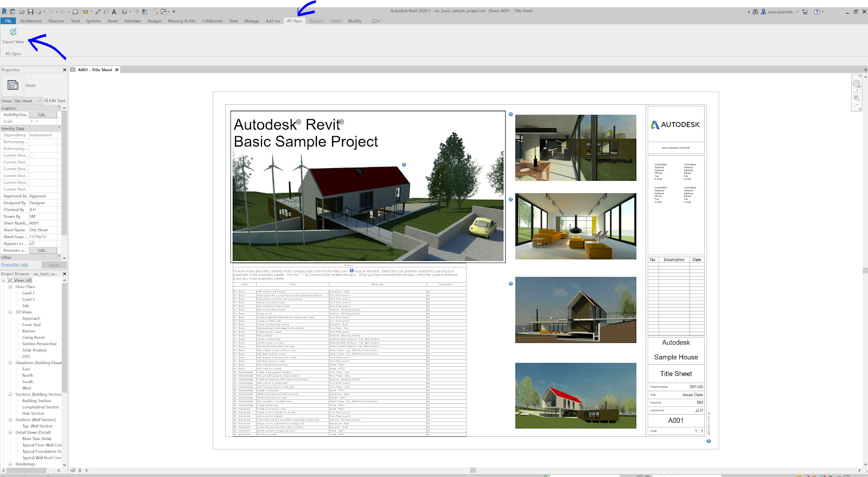Click Edit button for Revisions on Sheet
The width and height of the screenshot is (868, 477).
42,251
